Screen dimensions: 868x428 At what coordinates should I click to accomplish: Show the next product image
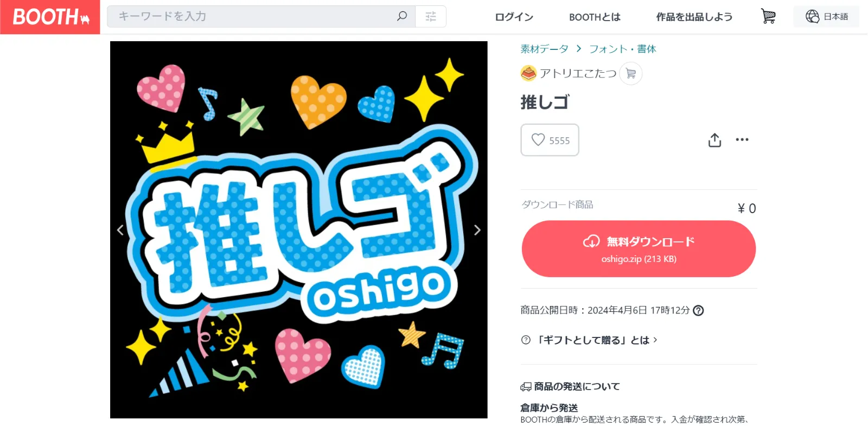[477, 230]
